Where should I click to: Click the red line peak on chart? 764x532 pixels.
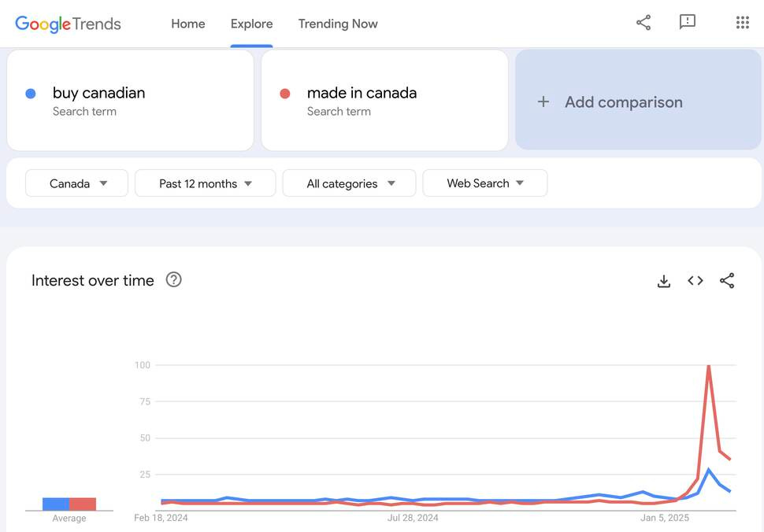click(x=708, y=366)
